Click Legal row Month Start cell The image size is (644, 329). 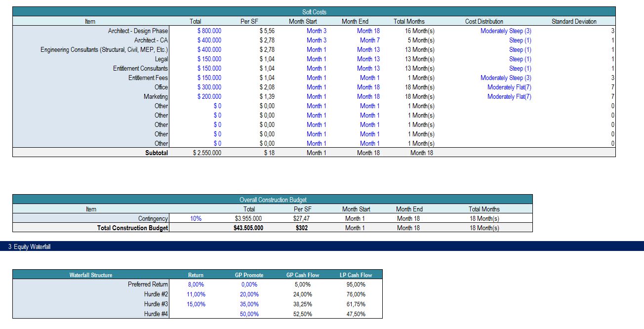pyautogui.click(x=317, y=59)
